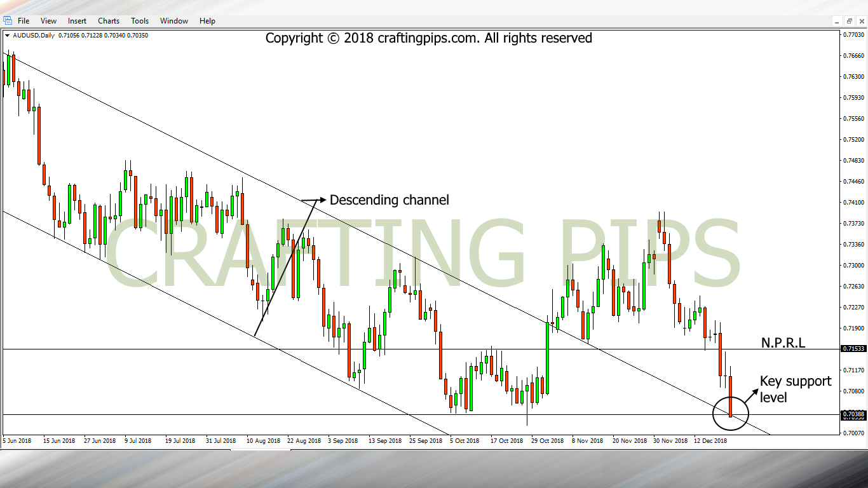Select the 'Key support level' text label
This screenshot has width=868, height=488.
coord(796,389)
